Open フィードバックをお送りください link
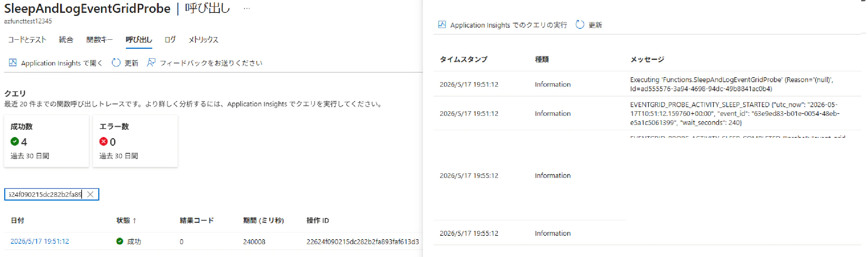The width and height of the screenshot is (868, 257). (211, 63)
